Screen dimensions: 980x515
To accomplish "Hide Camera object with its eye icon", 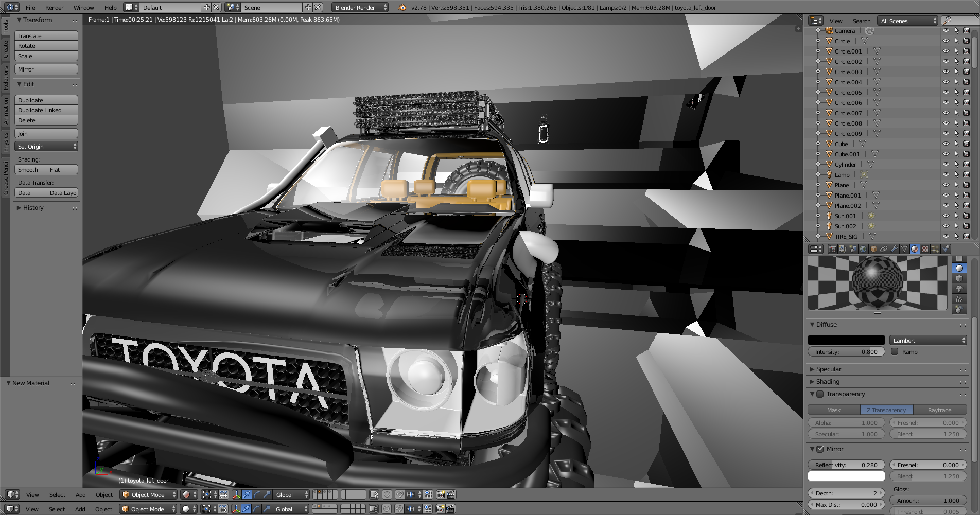I will pyautogui.click(x=946, y=31).
